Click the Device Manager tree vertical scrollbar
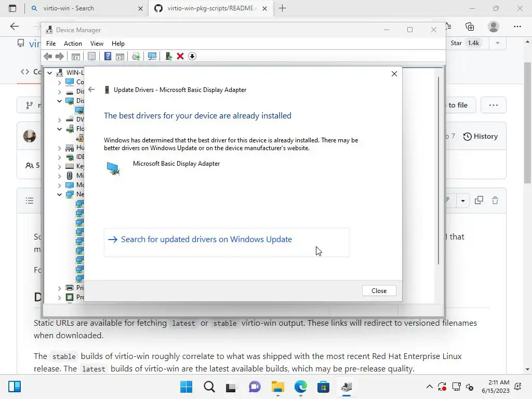 pyautogui.click(x=438, y=170)
